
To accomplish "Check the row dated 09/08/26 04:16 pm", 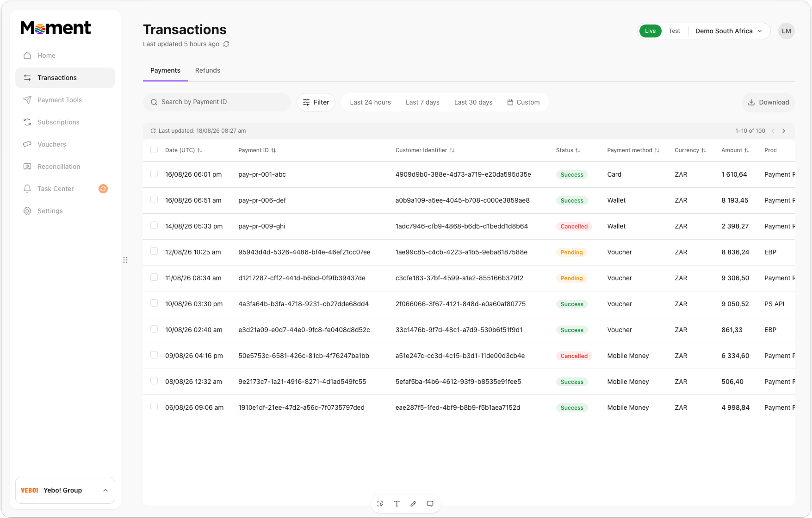I will point(154,355).
